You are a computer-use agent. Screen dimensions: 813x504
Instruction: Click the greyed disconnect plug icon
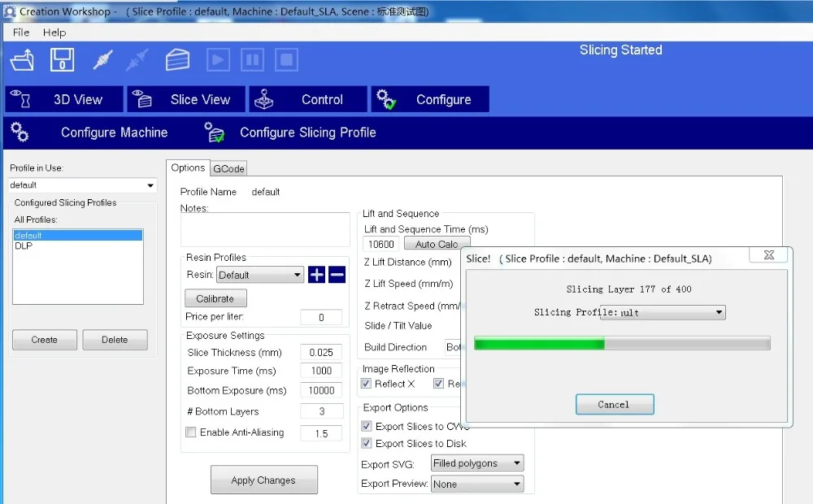tap(137, 59)
